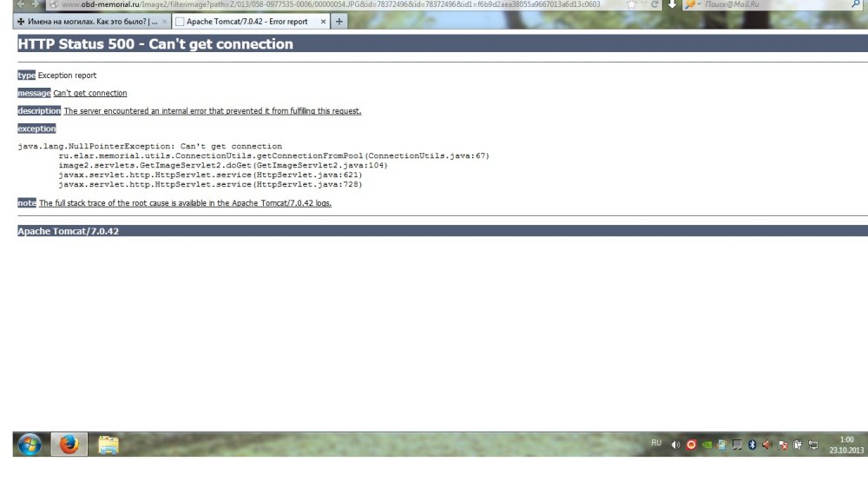Go back with the browser back arrow
This screenshot has width=868, height=488.
pos(21,4)
